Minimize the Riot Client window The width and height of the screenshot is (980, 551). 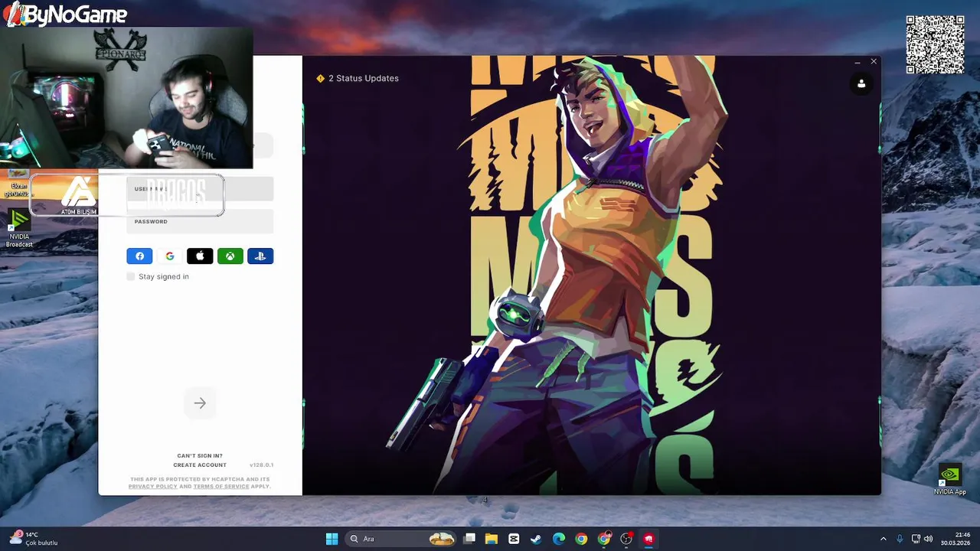[857, 61]
